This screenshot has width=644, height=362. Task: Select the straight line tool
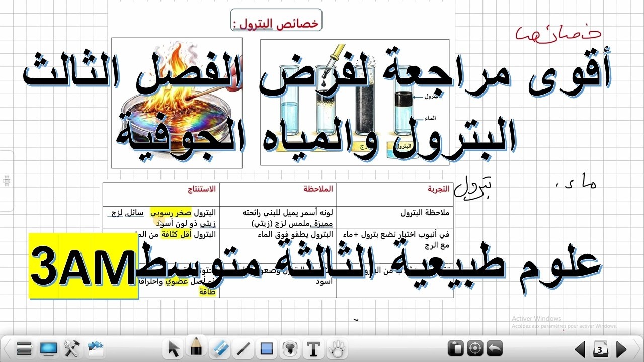[x=243, y=348]
